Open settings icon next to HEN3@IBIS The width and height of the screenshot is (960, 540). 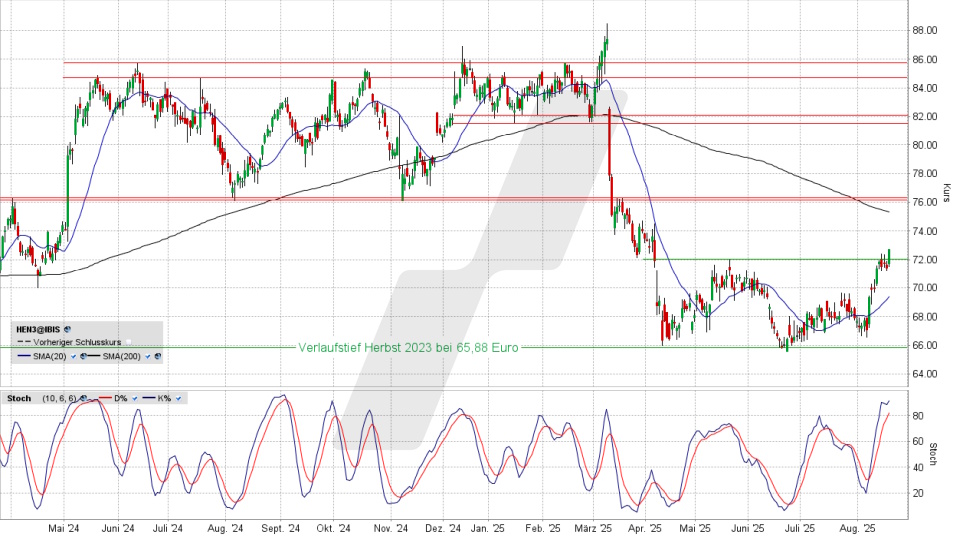pos(67,329)
